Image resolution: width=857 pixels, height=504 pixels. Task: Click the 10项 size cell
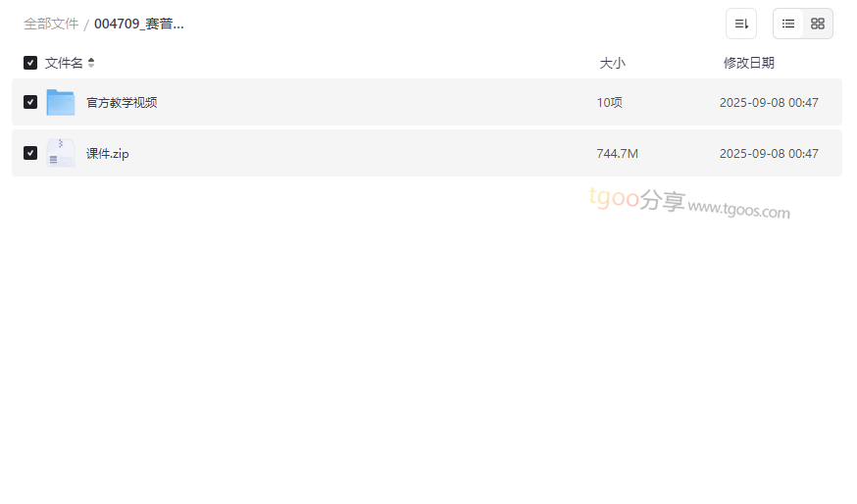609,102
